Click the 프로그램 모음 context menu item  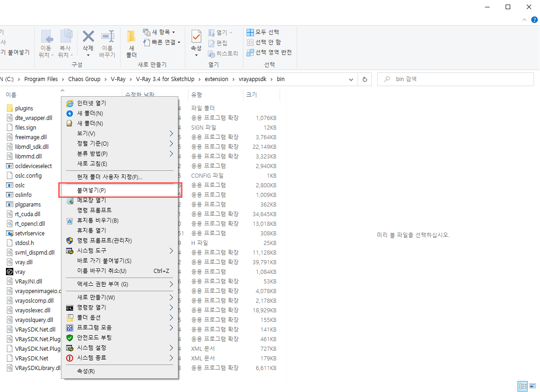(x=120, y=327)
